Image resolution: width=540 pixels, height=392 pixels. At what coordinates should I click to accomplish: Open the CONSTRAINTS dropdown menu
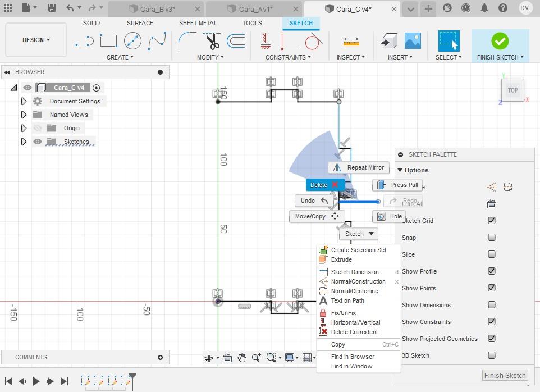tap(288, 57)
